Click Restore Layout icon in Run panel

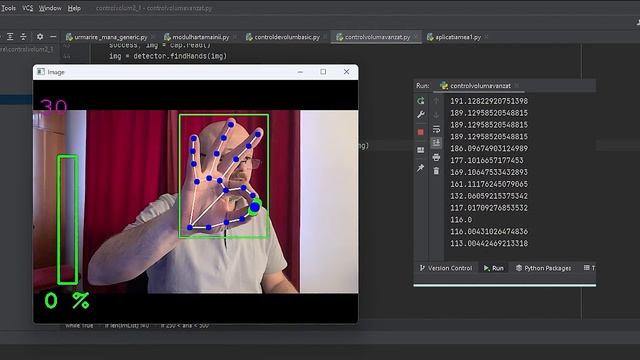tap(420, 150)
